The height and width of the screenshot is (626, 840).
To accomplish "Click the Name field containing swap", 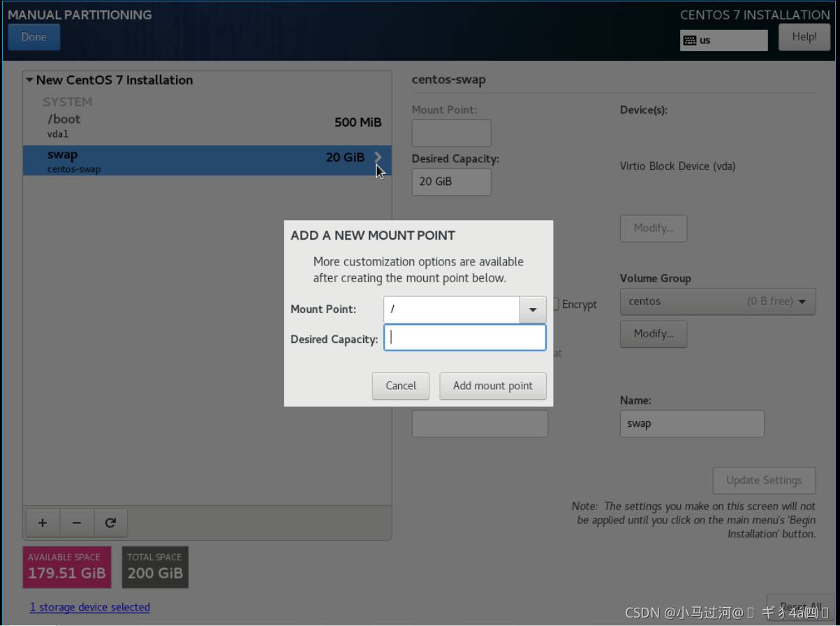I will [691, 423].
